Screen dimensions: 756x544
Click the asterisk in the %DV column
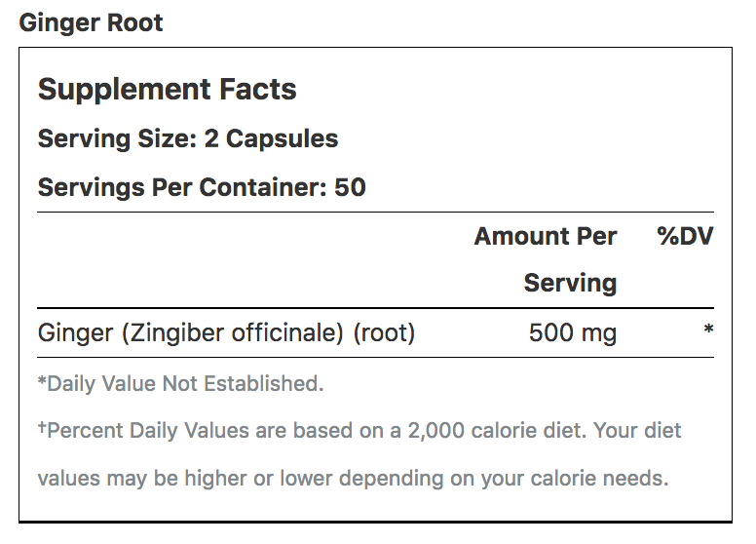tap(708, 330)
